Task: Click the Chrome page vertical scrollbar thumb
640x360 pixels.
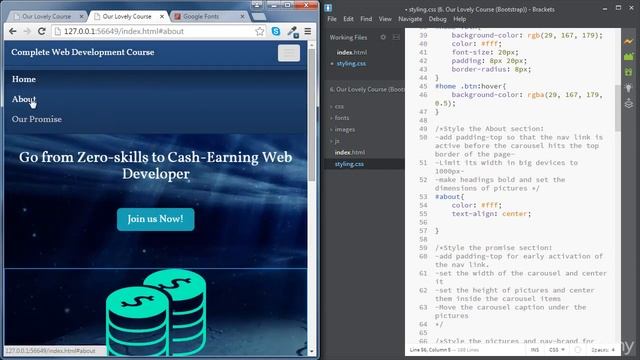Action: click(312, 114)
